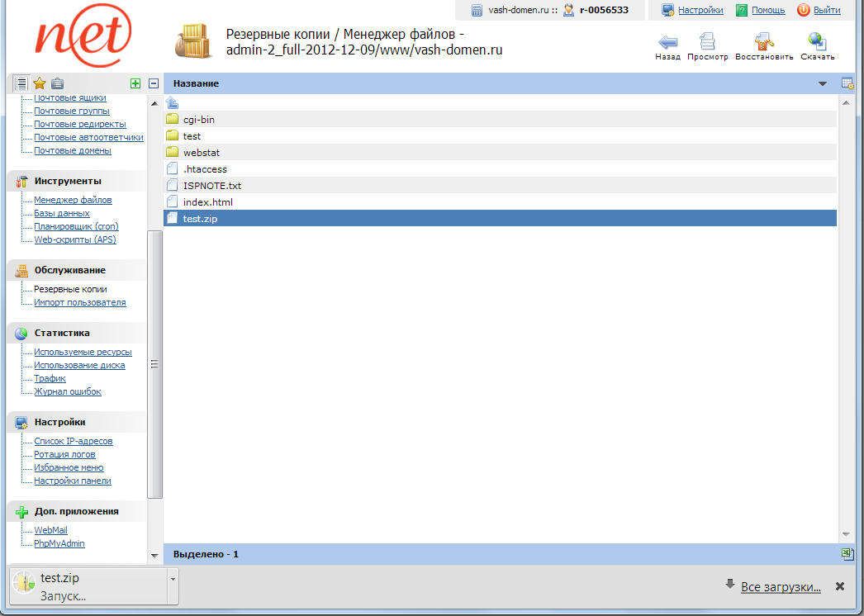Click the Скачать download icon

click(817, 42)
